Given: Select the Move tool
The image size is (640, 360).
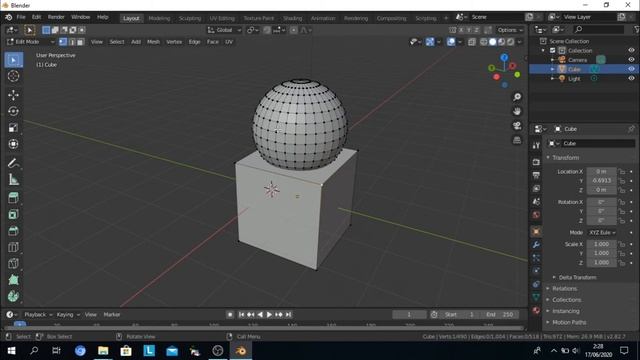Looking at the screenshot, I should tap(13, 95).
